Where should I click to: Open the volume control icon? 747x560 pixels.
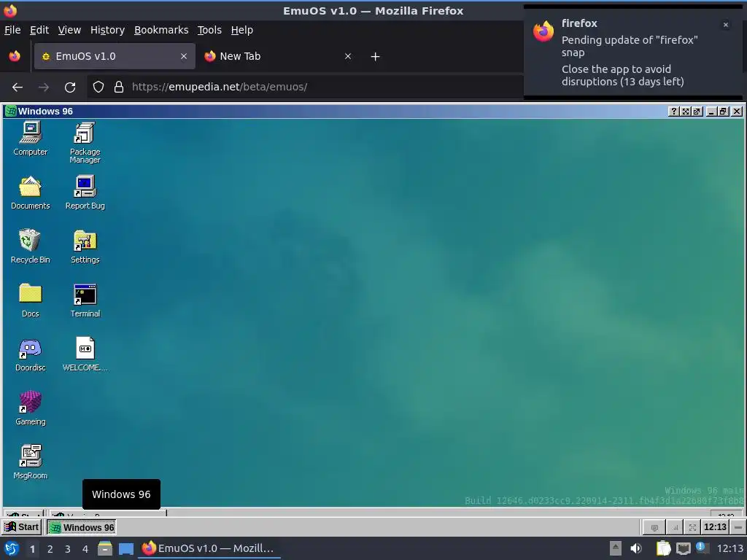click(636, 548)
